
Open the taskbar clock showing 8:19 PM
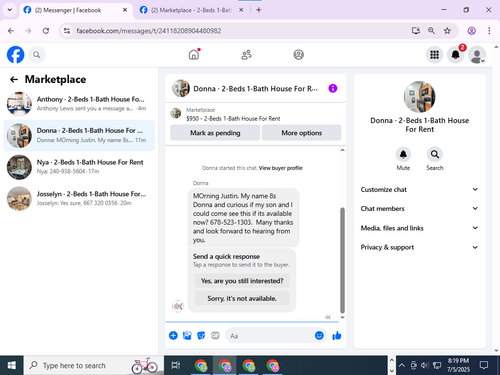(458, 365)
